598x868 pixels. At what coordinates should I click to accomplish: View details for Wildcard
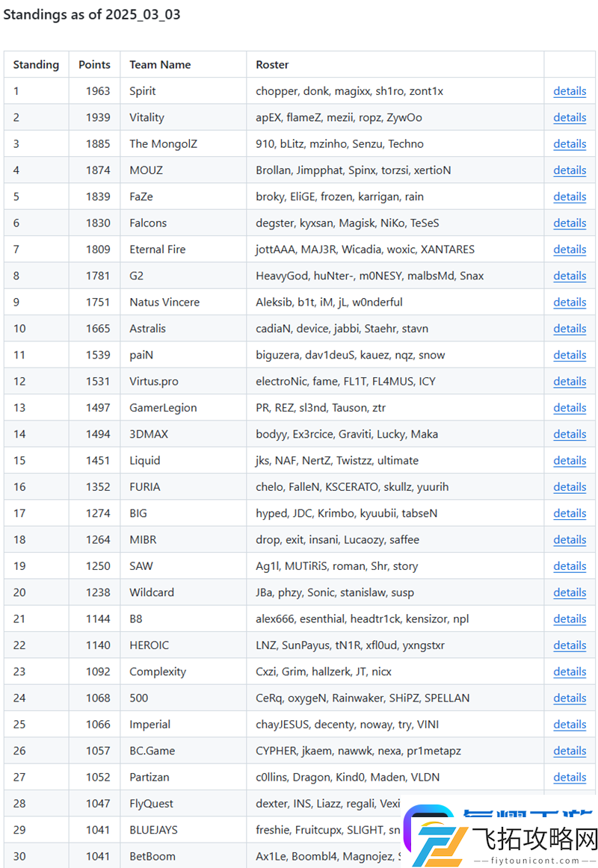[570, 592]
